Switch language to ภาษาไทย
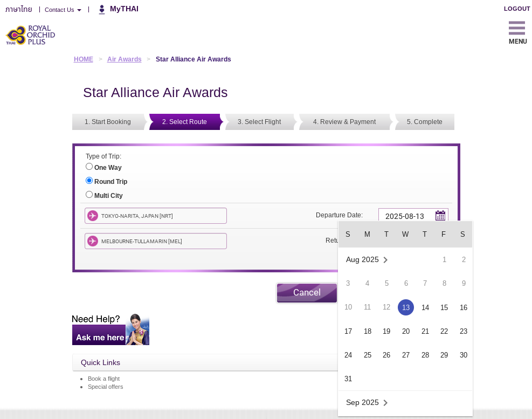532x419 pixels. [x=19, y=9]
